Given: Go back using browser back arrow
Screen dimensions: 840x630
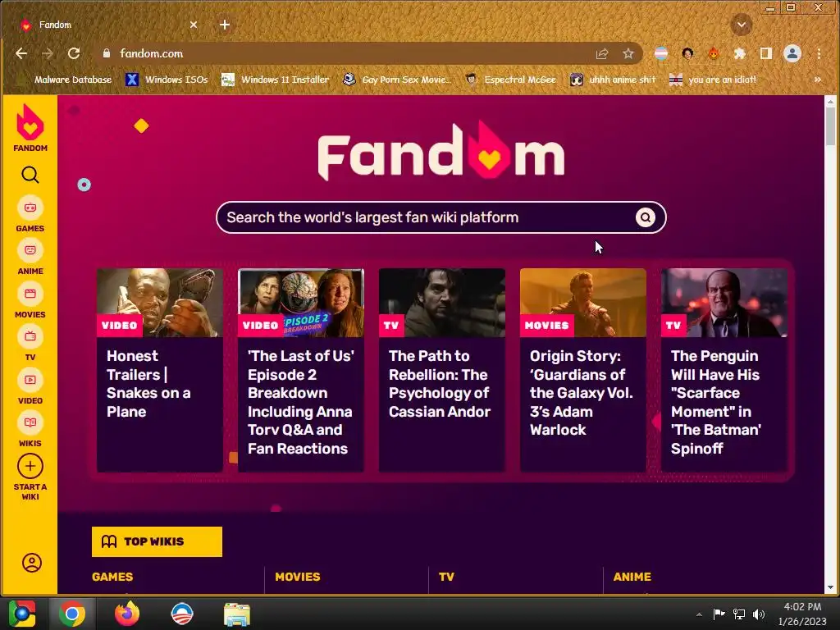Looking at the screenshot, I should point(21,53).
